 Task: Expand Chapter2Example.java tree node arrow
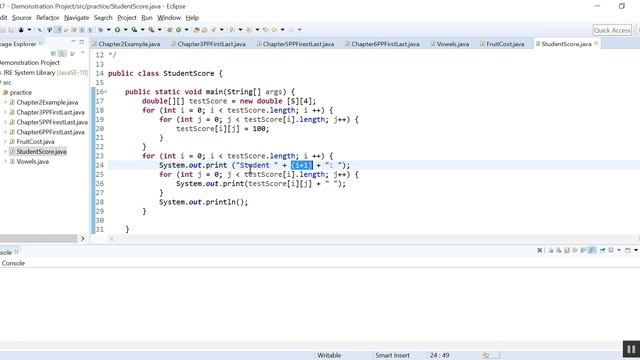point(5,102)
